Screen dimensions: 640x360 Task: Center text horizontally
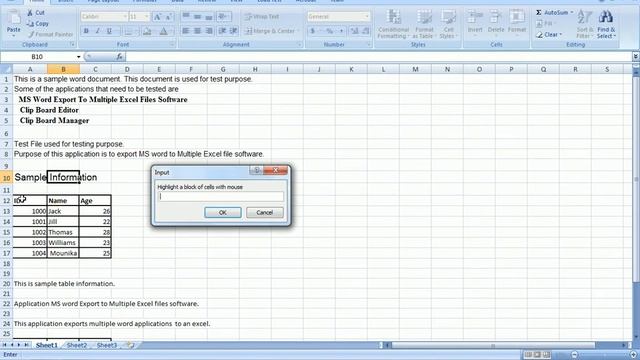pyautogui.click(x=198, y=31)
